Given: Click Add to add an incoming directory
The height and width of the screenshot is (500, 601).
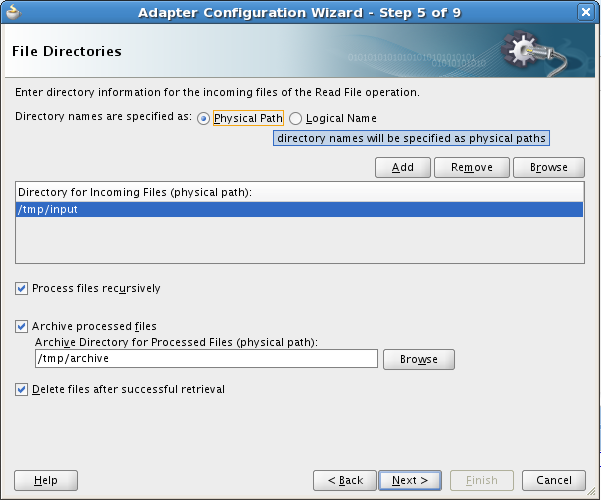Looking at the screenshot, I should pos(403,168).
